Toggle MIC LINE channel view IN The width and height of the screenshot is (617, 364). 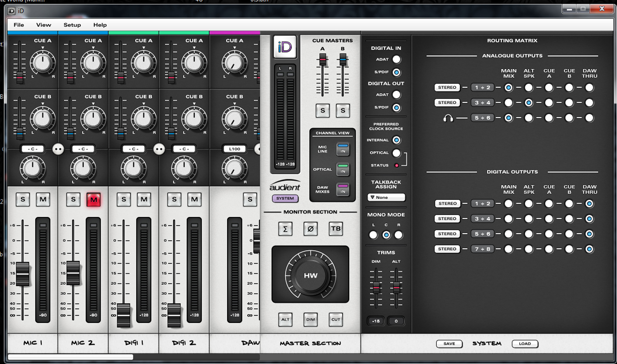click(x=343, y=149)
